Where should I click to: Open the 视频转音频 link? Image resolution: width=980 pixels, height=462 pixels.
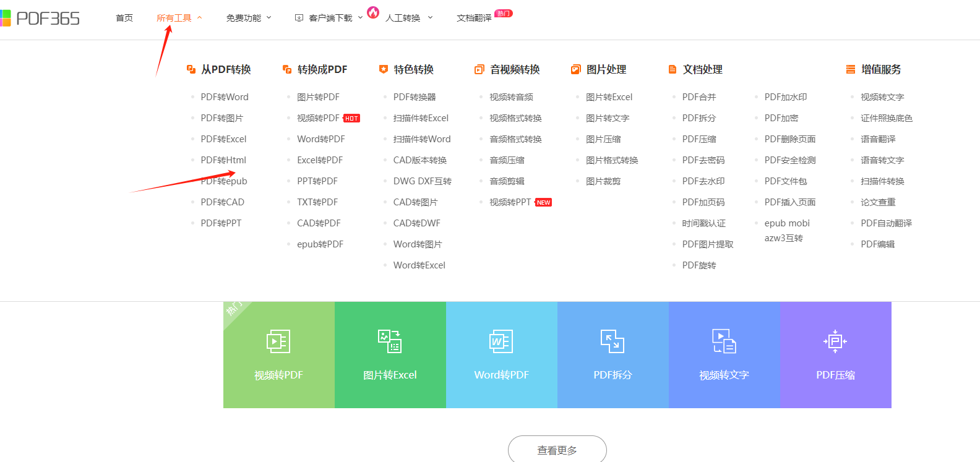[x=511, y=97]
